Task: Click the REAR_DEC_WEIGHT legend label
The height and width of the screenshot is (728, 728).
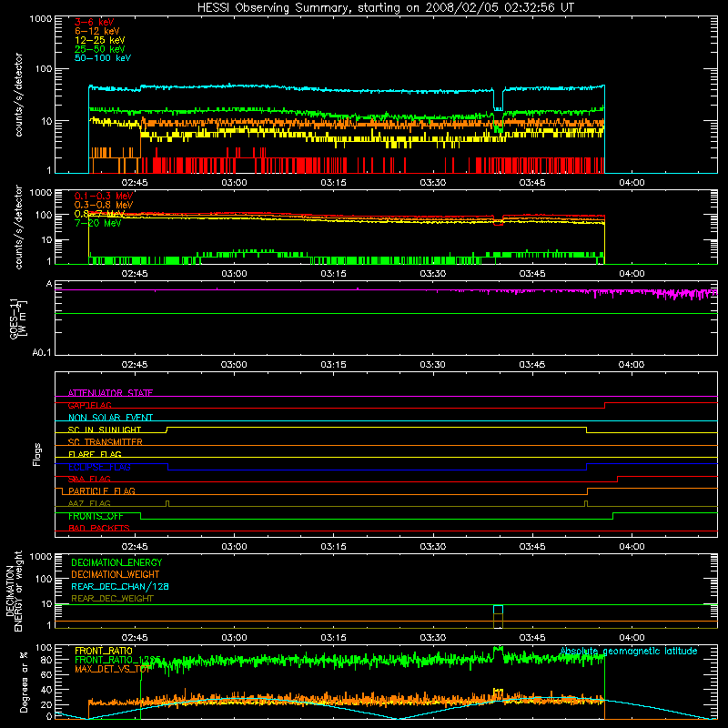Action: (112, 599)
